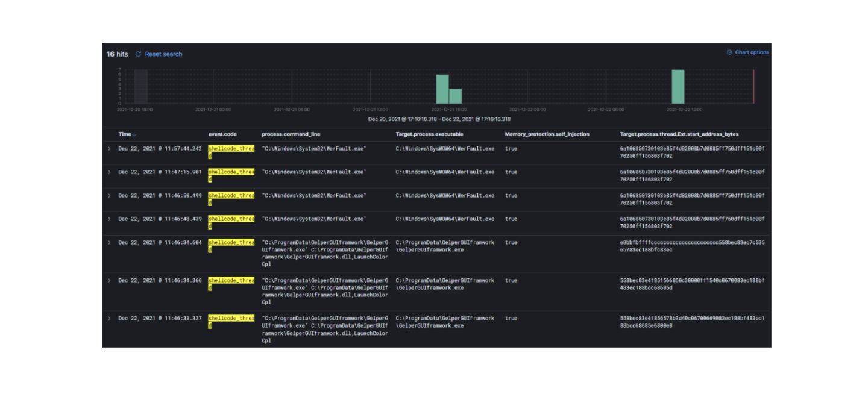Click the process.command_line column header
This screenshot has width=868, height=400.
291,134
